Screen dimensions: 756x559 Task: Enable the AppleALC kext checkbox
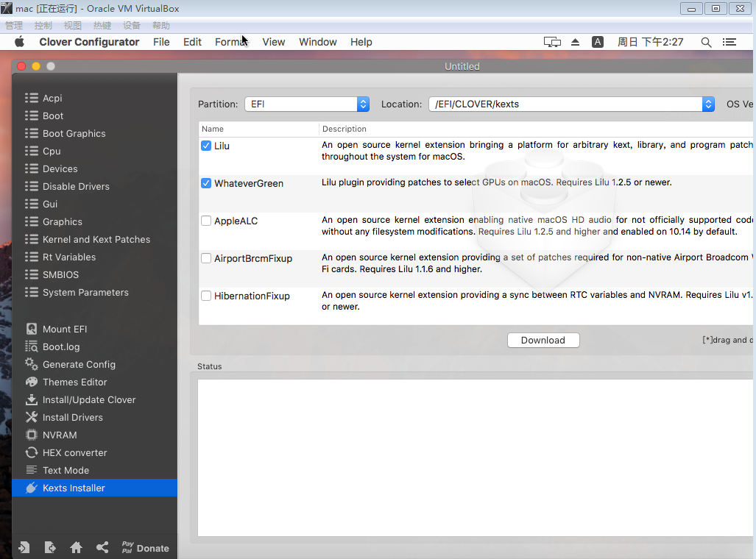click(x=206, y=221)
